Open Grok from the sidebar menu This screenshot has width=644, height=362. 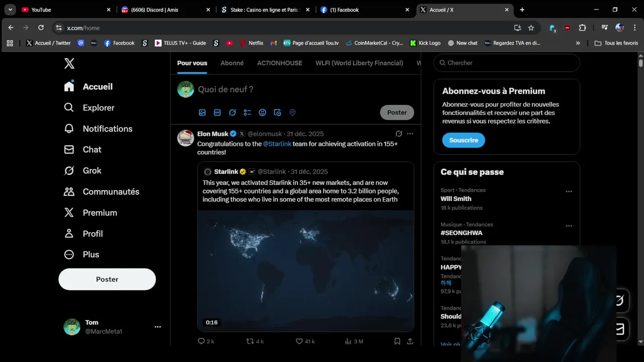pos(83,170)
